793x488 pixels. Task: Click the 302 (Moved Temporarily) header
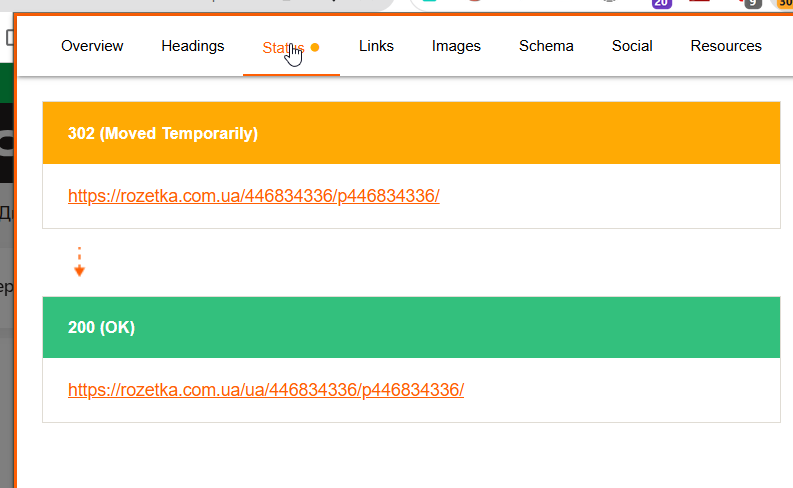411,133
